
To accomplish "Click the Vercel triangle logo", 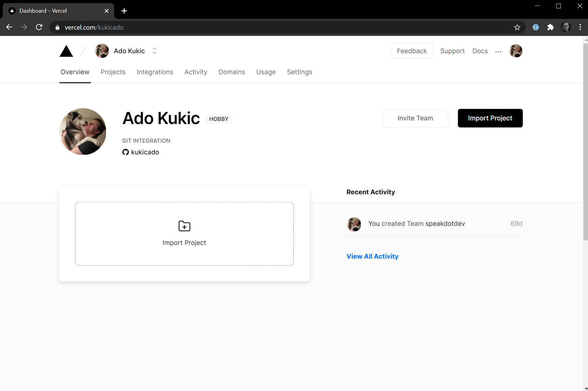I will tap(66, 51).
